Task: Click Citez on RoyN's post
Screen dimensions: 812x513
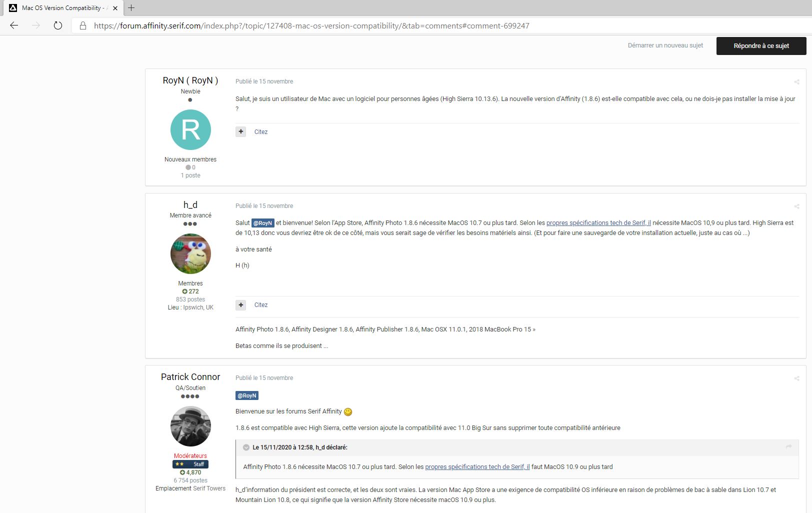Action: click(x=261, y=132)
